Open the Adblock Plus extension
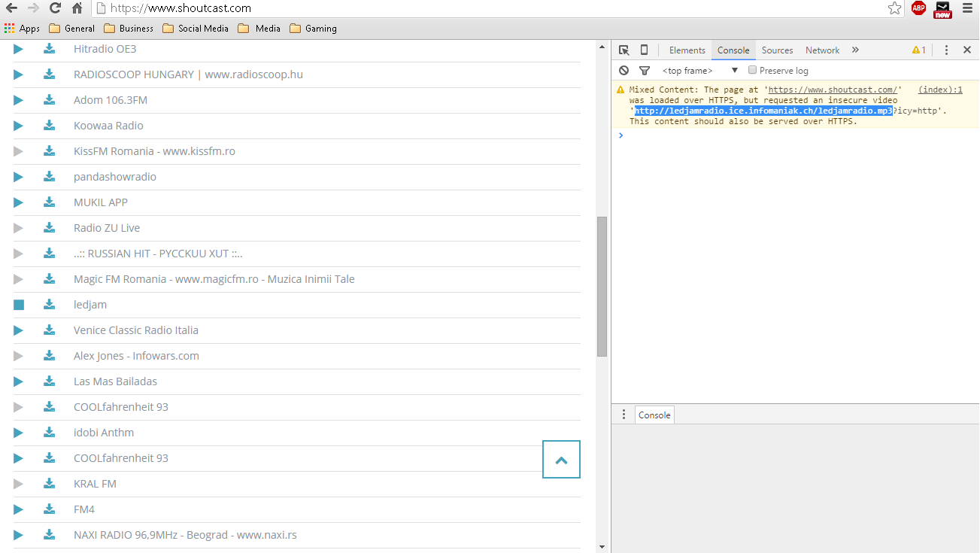Image resolution: width=980 pixels, height=553 pixels. pos(918,8)
